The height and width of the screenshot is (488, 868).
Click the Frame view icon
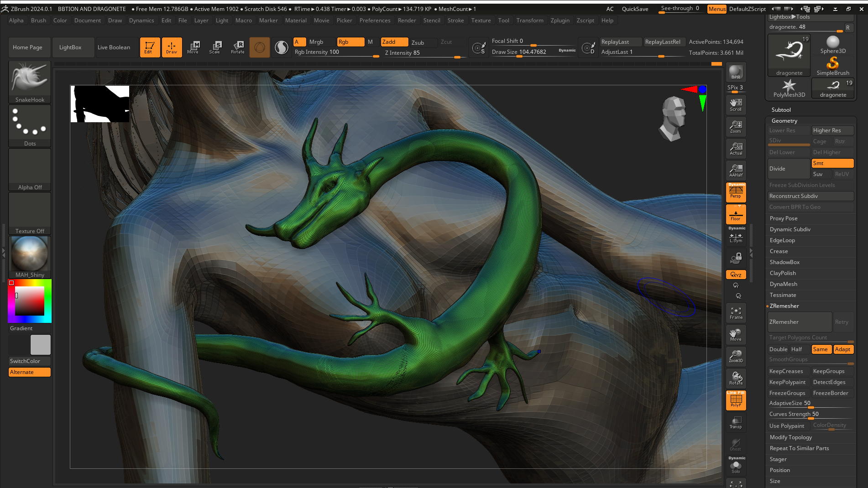736,313
